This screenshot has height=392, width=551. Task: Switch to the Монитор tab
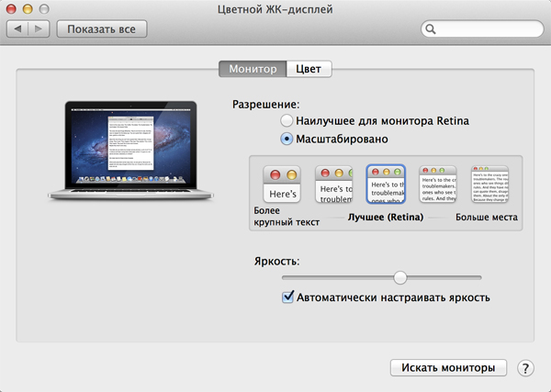coord(253,69)
